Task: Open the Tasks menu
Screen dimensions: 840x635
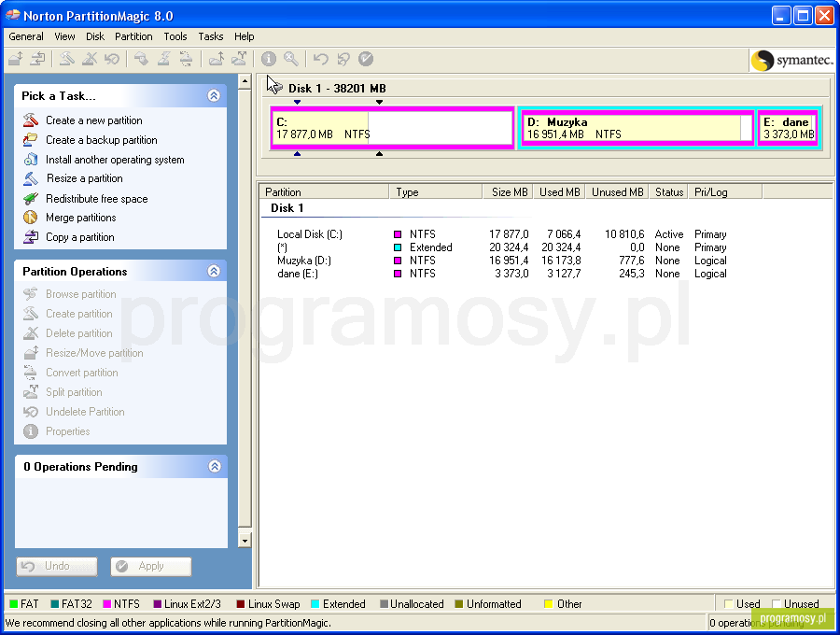Action: coord(211,36)
